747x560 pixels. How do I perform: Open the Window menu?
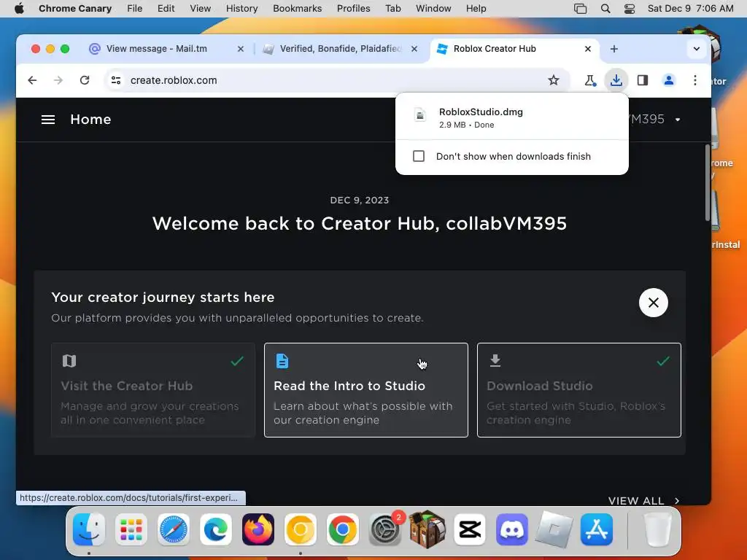click(x=433, y=9)
